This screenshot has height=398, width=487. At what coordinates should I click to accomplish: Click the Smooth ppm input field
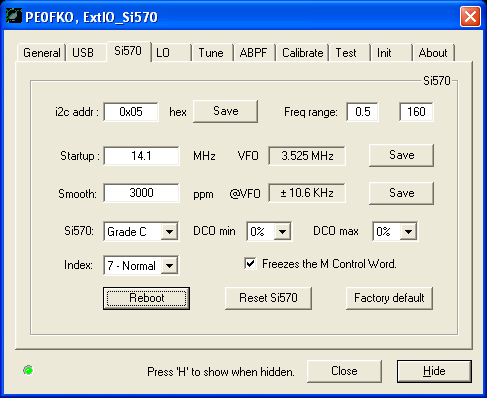[x=141, y=193]
